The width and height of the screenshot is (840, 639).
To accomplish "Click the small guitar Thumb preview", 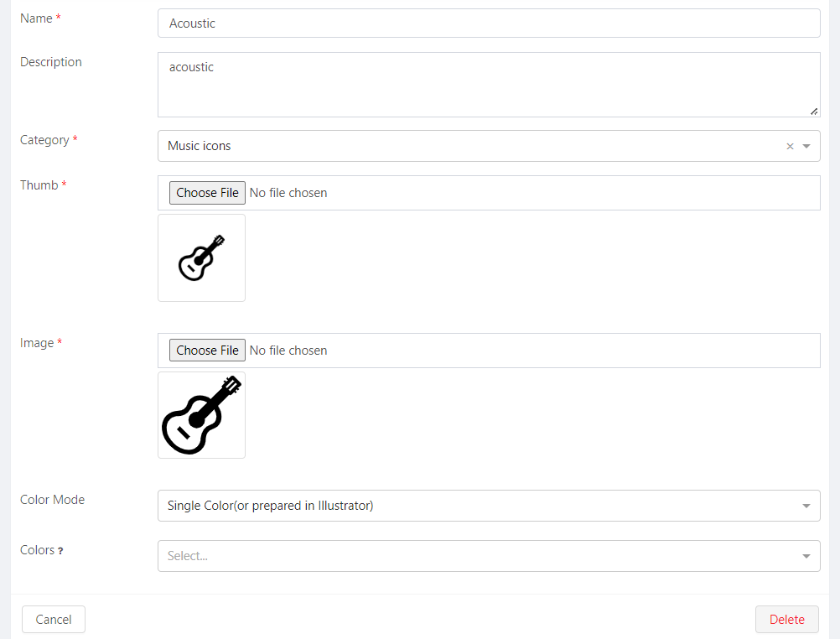I will [201, 257].
